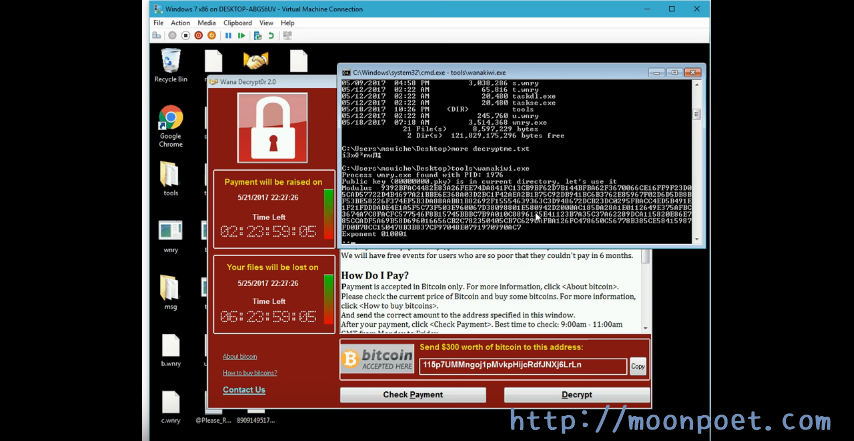This screenshot has height=441, width=854.
Task: Click the payment-raise countdown progress bar
Action: pos(328,213)
